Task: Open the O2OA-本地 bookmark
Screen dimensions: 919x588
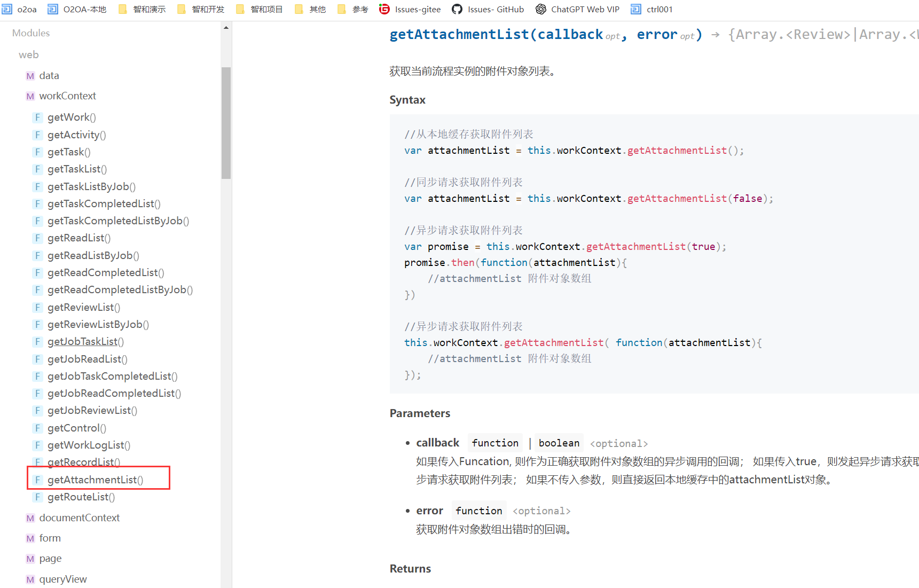Action: tap(77, 9)
